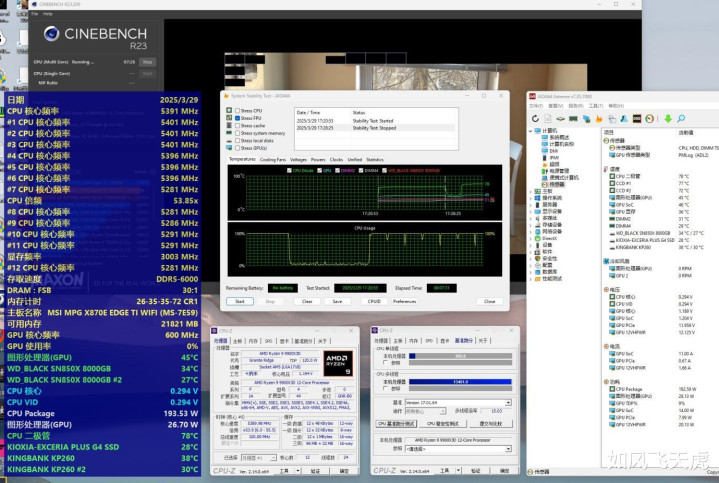Switch to the Clocks tab
Image resolution: width=719 pixels, height=483 pixels.
point(336,159)
